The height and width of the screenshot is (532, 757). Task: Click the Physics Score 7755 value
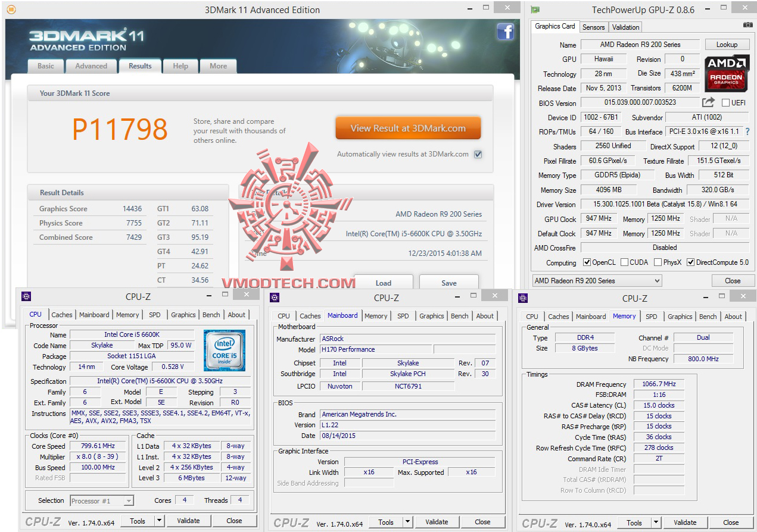134,223
